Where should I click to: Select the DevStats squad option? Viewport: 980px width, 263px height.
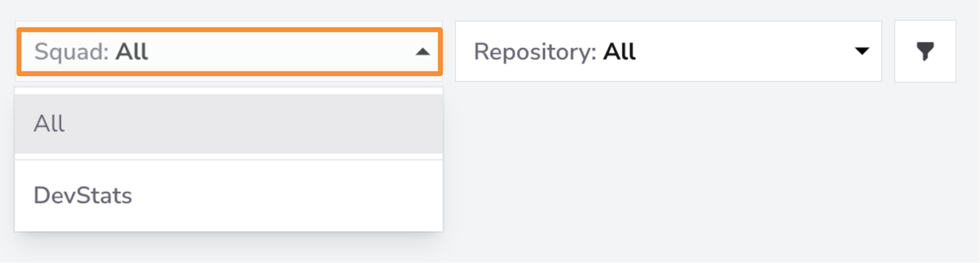229,196
